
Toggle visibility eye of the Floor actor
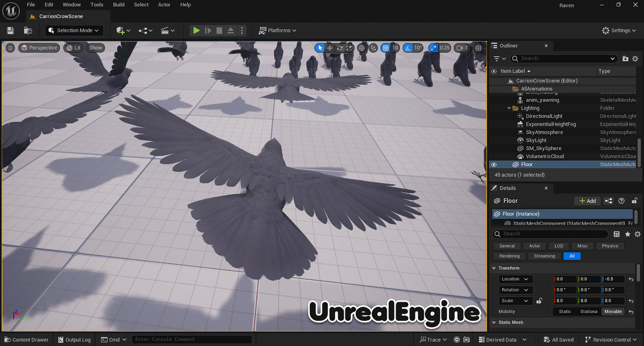click(494, 165)
